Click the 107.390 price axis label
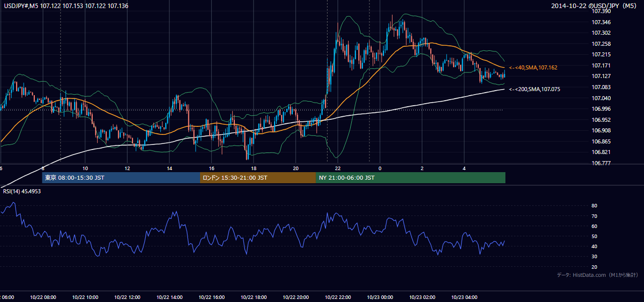Image resolution: width=644 pixels, height=302 pixels. pyautogui.click(x=601, y=11)
